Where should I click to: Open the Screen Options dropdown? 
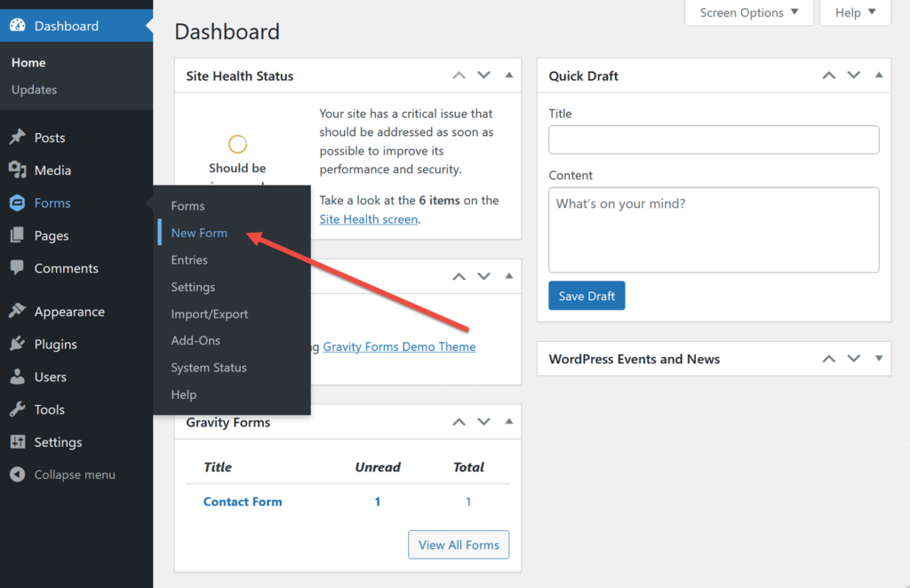click(747, 12)
